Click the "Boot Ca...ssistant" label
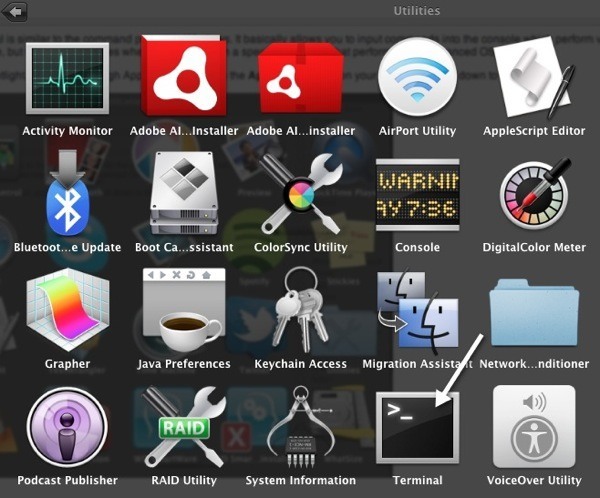The width and height of the screenshot is (600, 498). pyautogui.click(x=184, y=247)
